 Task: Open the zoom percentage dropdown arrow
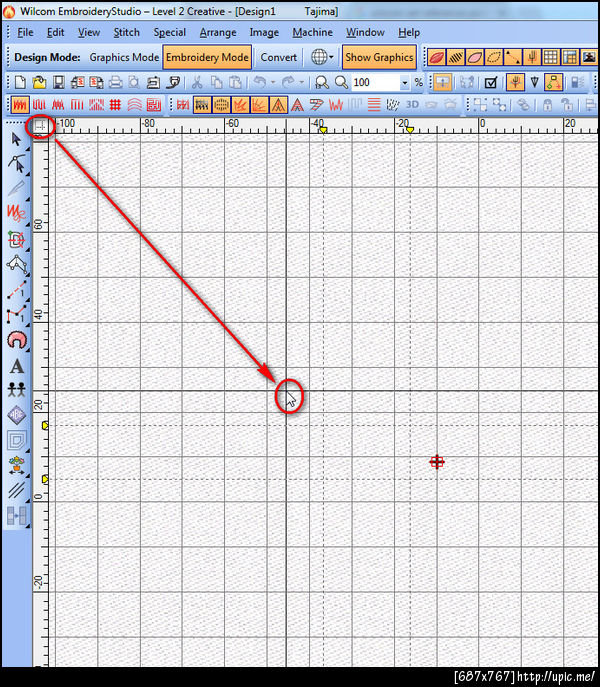coord(405,82)
